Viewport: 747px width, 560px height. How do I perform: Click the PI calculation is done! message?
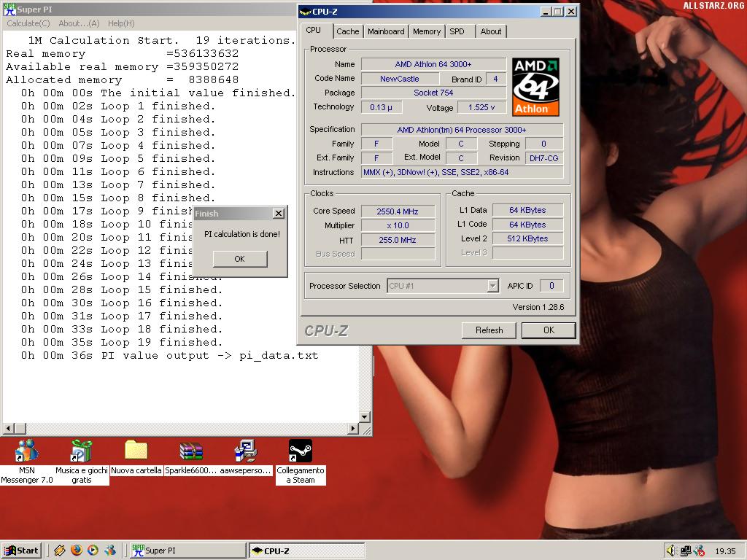click(x=242, y=234)
